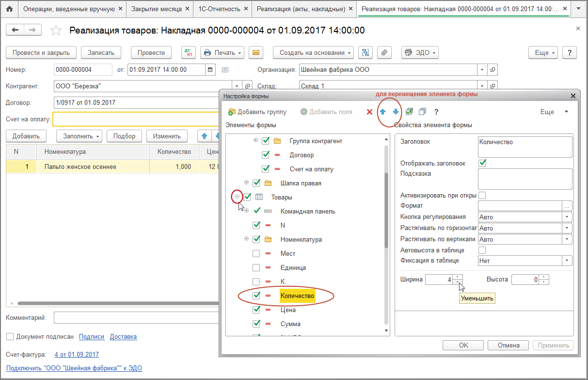This screenshot has width=588, height=380.
Task: Decrease Ширина value with stepper arrow
Action: tap(458, 282)
